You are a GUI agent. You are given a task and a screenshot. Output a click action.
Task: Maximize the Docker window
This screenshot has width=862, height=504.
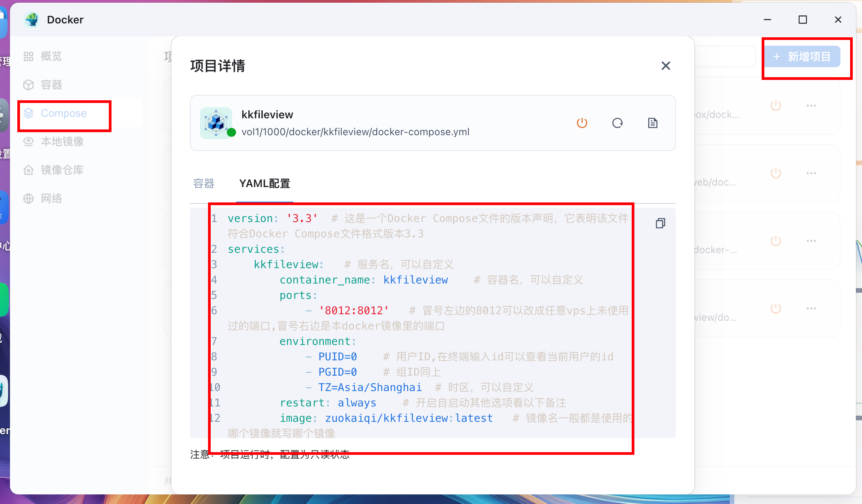[x=803, y=20]
